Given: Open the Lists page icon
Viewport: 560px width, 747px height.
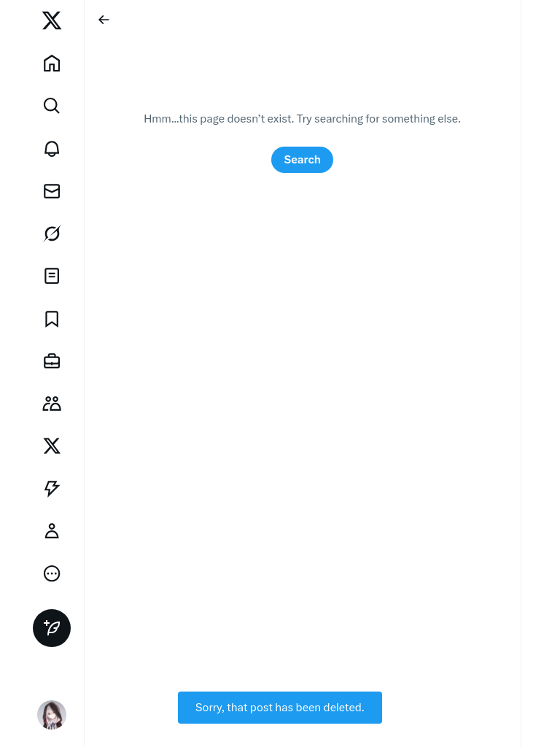Looking at the screenshot, I should click(52, 276).
